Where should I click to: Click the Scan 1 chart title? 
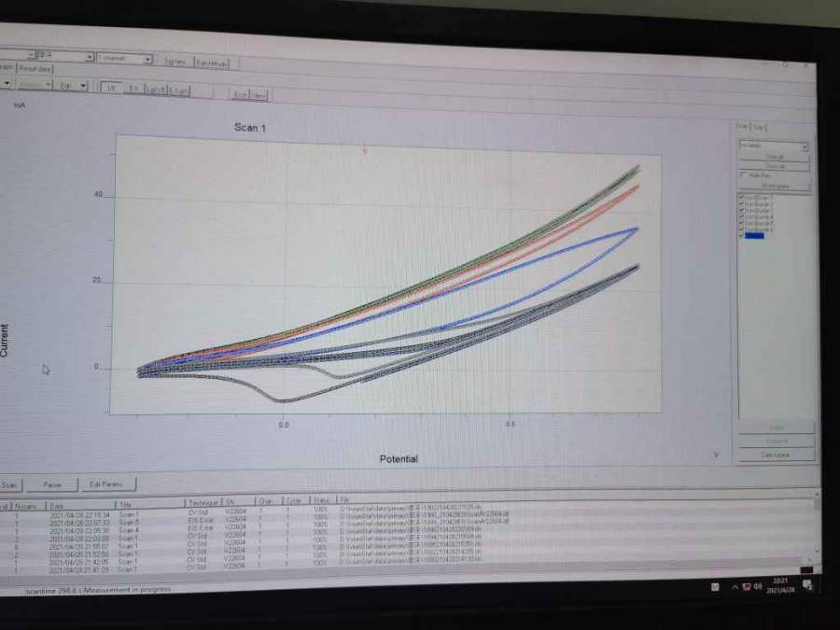tap(249, 128)
